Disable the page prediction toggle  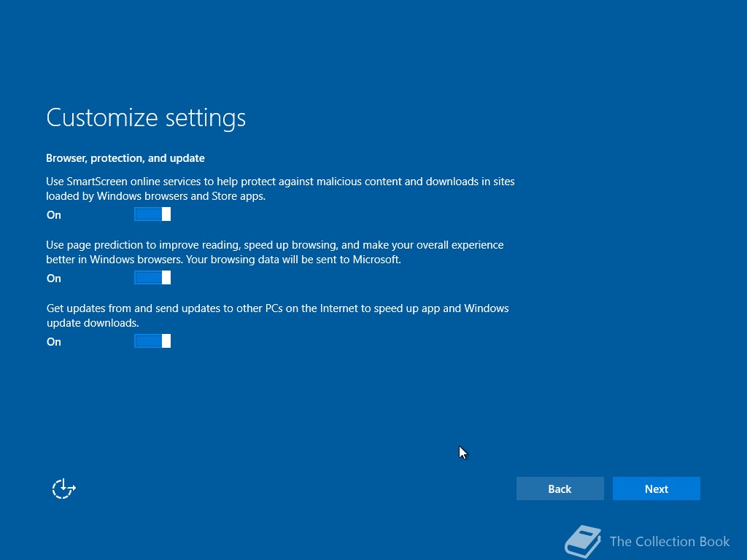coord(152,278)
